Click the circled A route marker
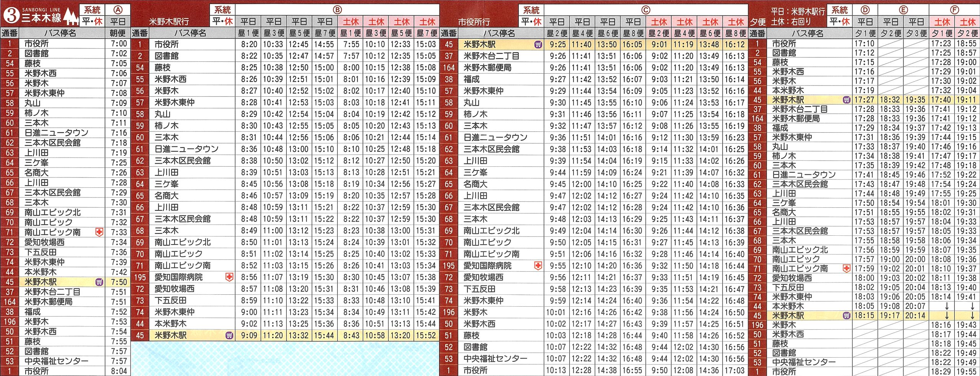Viewport: 980px width, 376px height. pyautogui.click(x=118, y=10)
